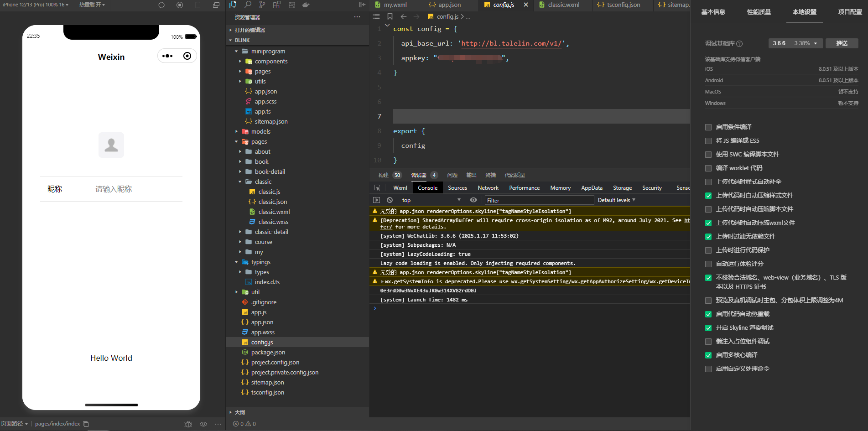
Task: Switch to the Wxml devtools tab
Action: (x=400, y=188)
